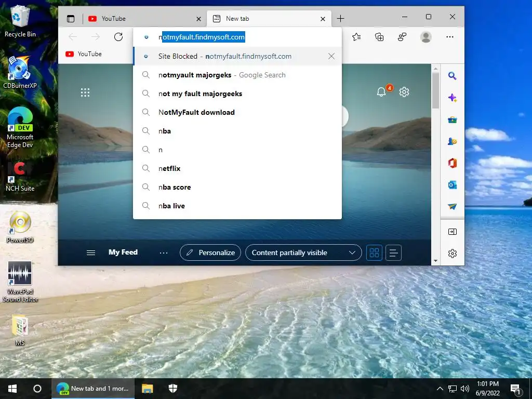Select the NCH Suite desktop shortcut
This screenshot has width=532, height=399.
click(x=20, y=177)
